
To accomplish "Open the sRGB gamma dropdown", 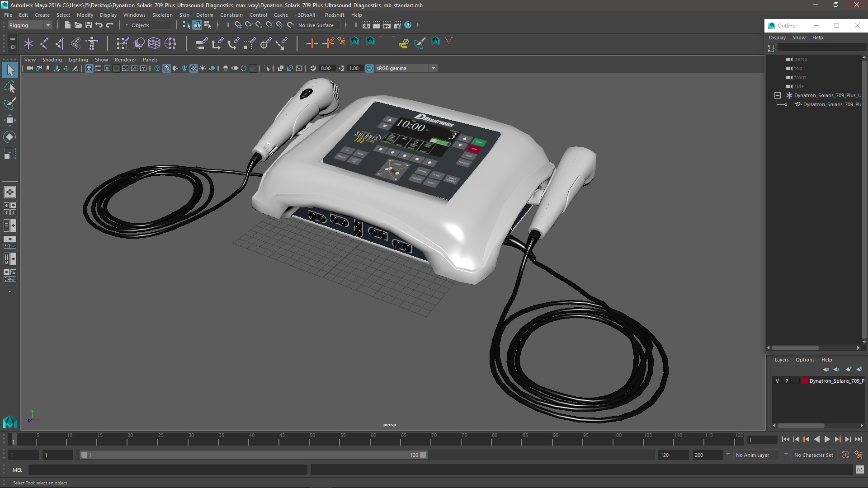I will pyautogui.click(x=406, y=68).
